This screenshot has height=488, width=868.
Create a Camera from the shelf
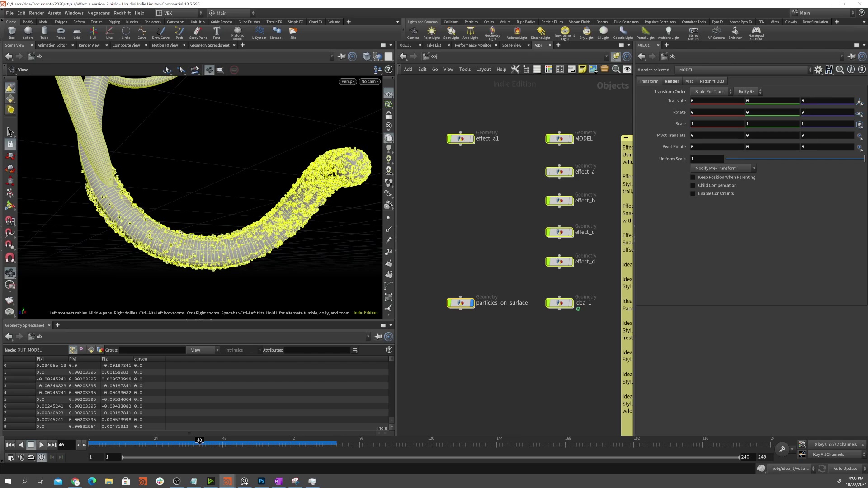click(413, 33)
